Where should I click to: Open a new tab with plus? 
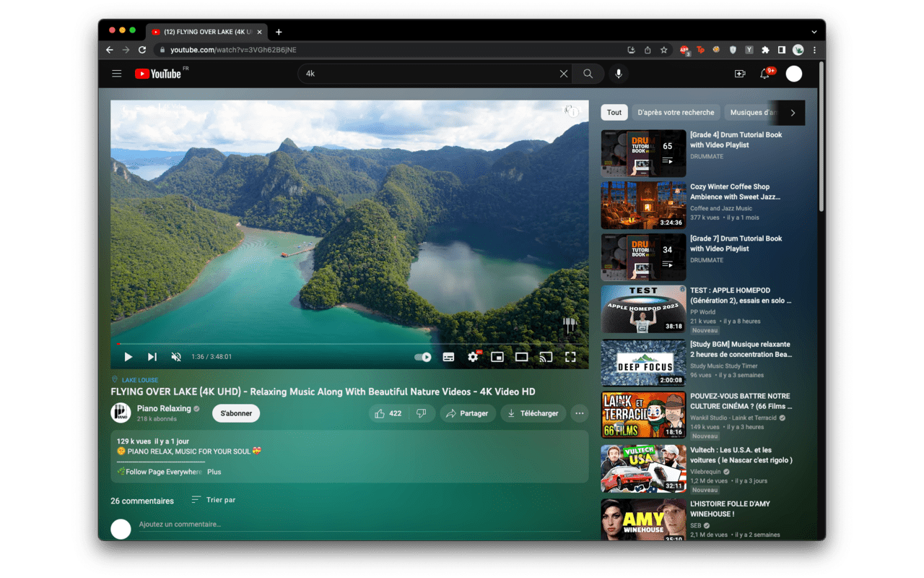(279, 32)
